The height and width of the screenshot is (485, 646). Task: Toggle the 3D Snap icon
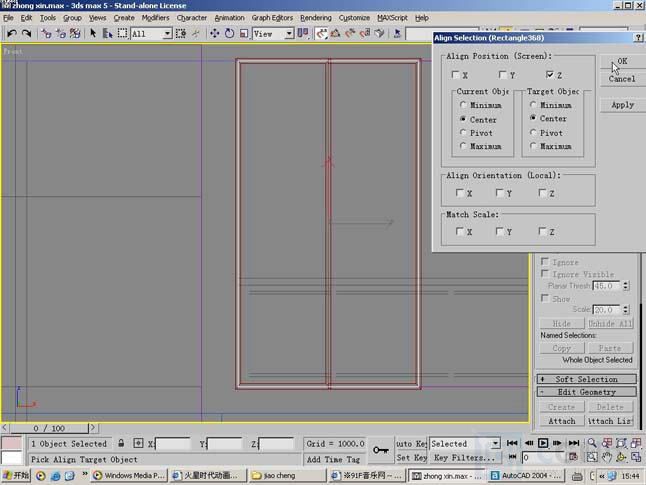tap(321, 33)
